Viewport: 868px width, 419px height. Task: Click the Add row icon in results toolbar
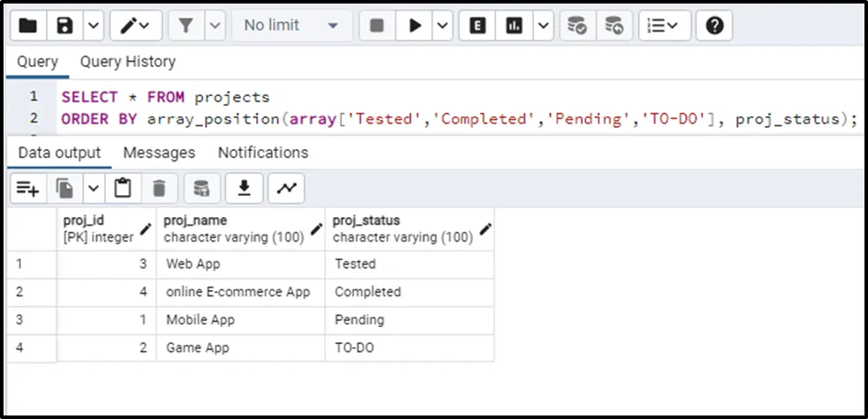(x=27, y=188)
